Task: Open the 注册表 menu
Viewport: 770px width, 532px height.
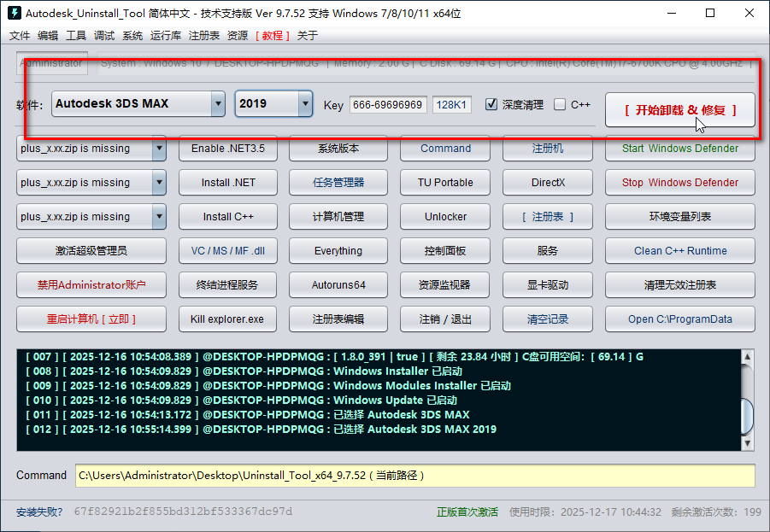Action: [203, 35]
